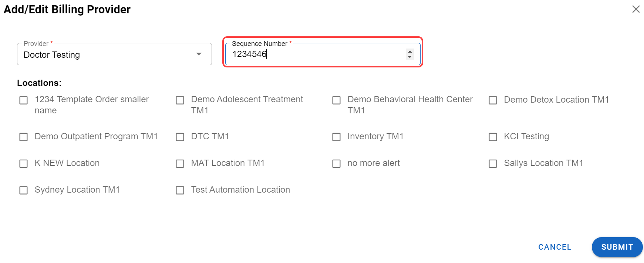
Task: Tick MAT Location TM1 checkbox
Action: pyautogui.click(x=180, y=164)
